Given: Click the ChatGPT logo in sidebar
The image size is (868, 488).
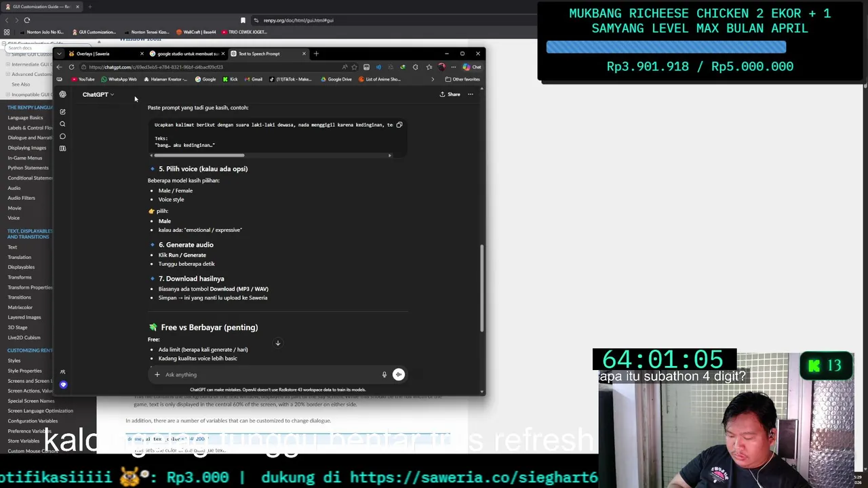Looking at the screenshot, I should click(x=62, y=94).
